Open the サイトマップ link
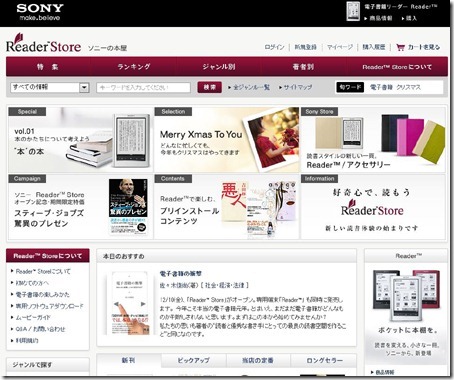This screenshot has height=380, width=454. [298, 87]
